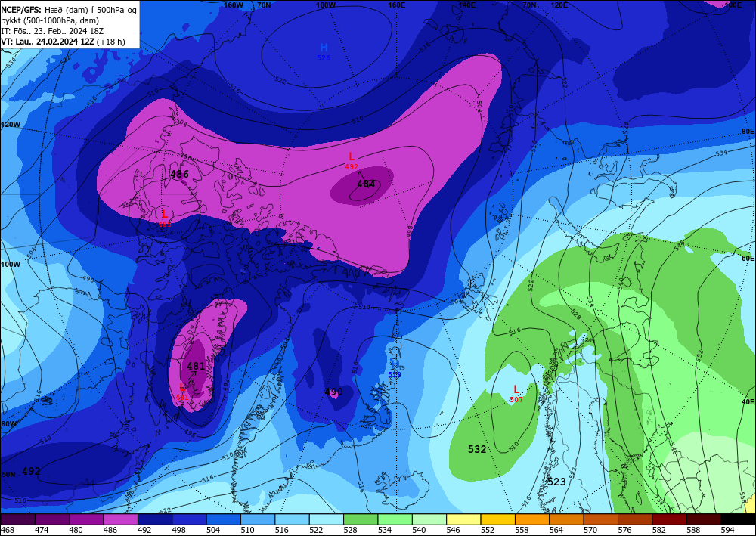Select the black 486 thickness label
Image resolution: width=756 pixels, height=536 pixels.
(179, 175)
